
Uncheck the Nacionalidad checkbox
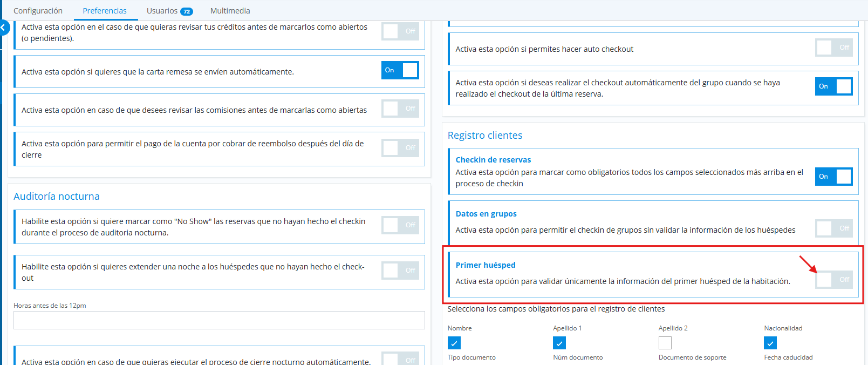(770, 343)
